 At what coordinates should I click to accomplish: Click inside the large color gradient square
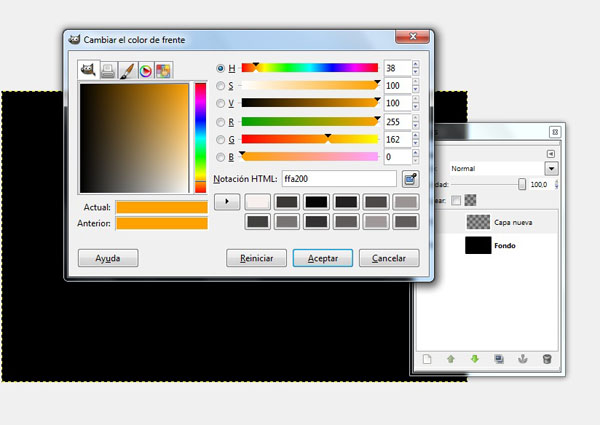pos(134,138)
